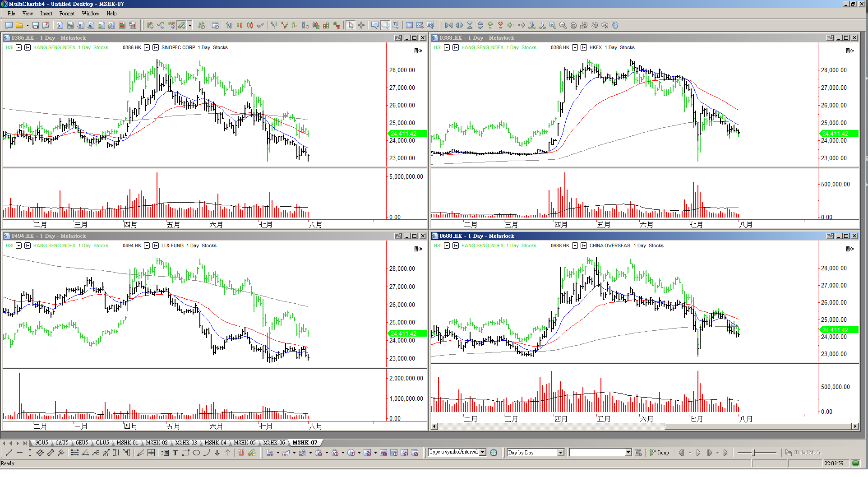Open the yellow folder icon

coord(19,26)
